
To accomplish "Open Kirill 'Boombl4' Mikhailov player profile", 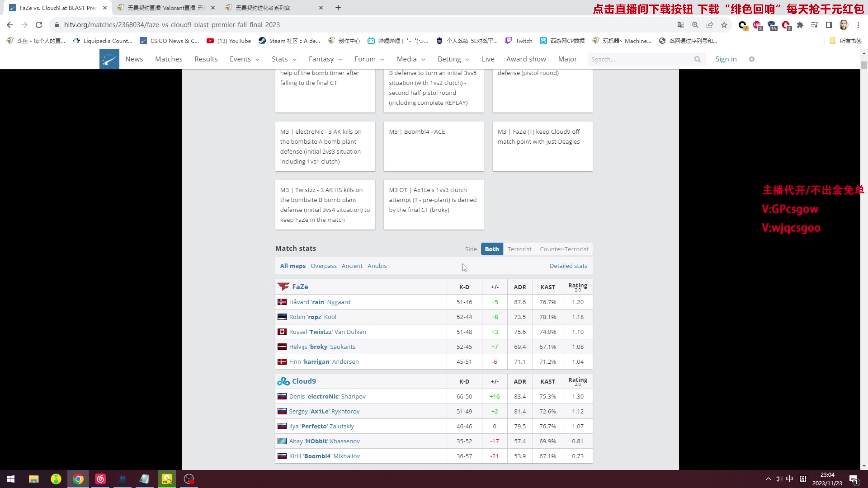I will click(325, 456).
